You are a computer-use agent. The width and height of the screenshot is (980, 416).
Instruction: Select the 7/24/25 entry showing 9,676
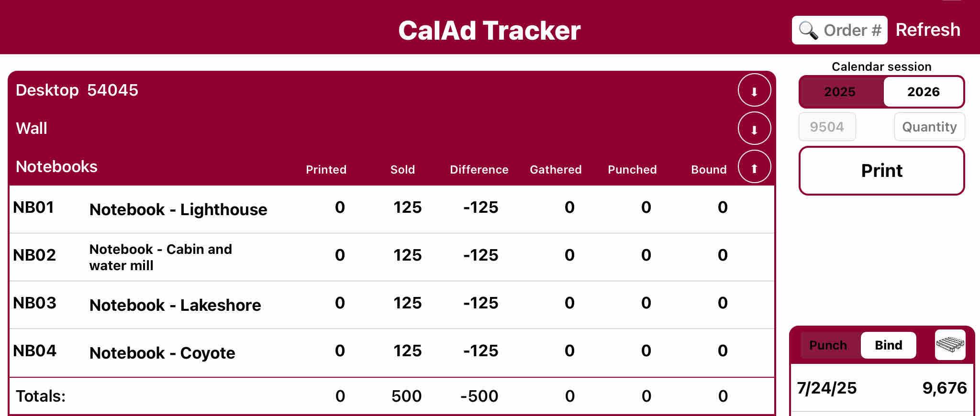881,388
